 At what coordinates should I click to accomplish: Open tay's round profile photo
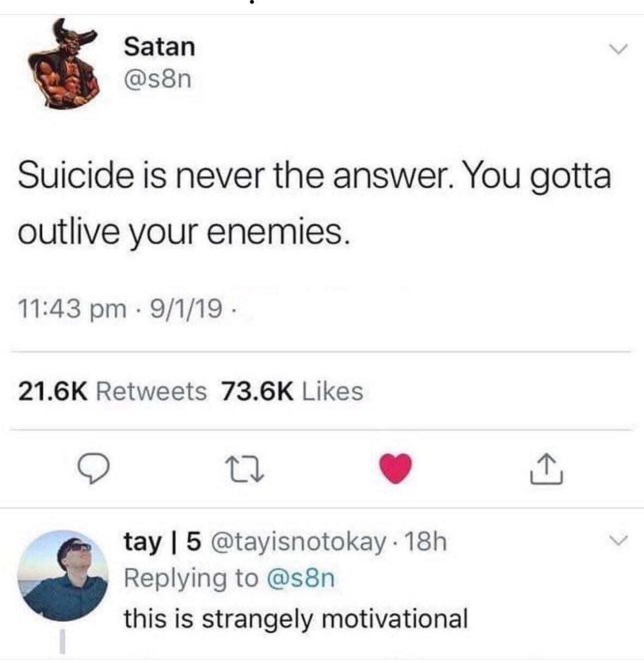[x=62, y=575]
